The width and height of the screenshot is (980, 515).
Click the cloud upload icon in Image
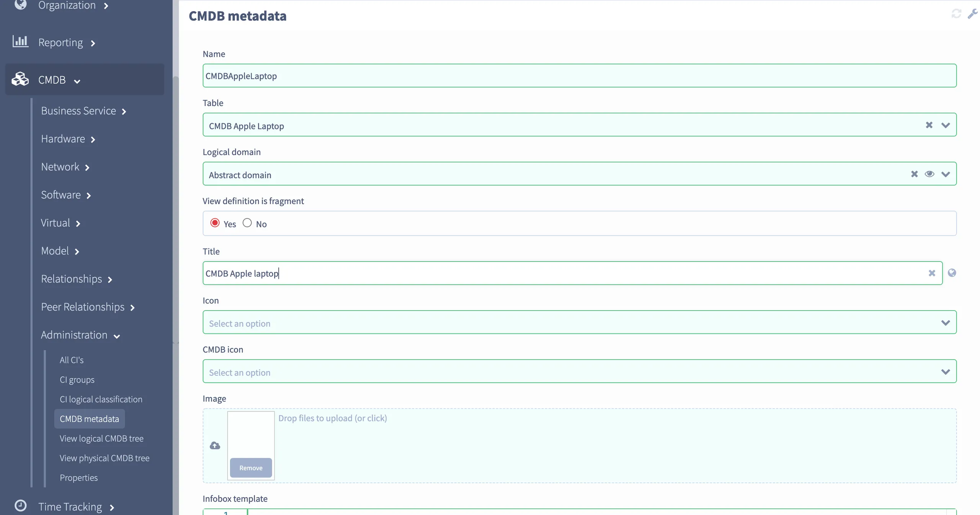click(215, 445)
